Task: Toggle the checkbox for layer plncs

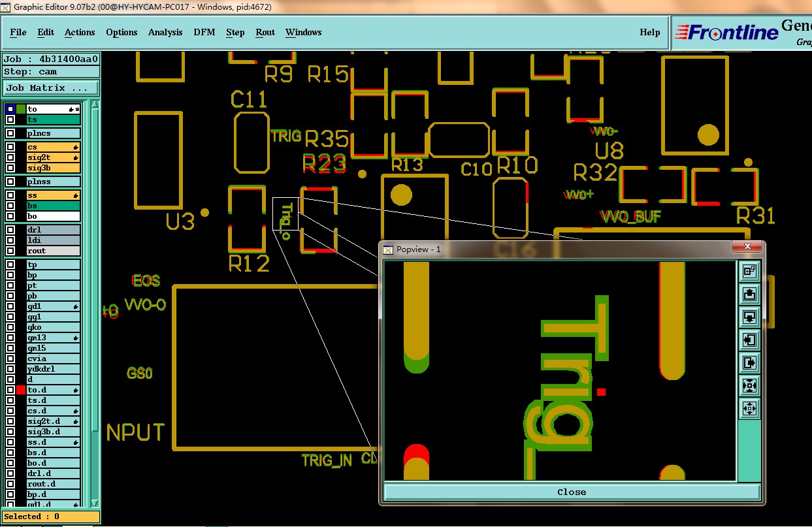Action: click(x=10, y=133)
